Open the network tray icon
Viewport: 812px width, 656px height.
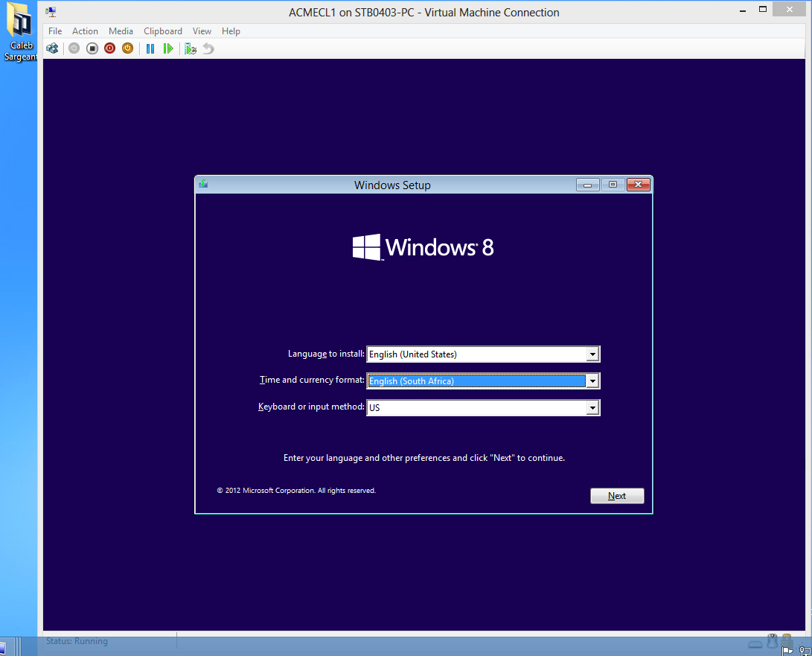[x=805, y=651]
